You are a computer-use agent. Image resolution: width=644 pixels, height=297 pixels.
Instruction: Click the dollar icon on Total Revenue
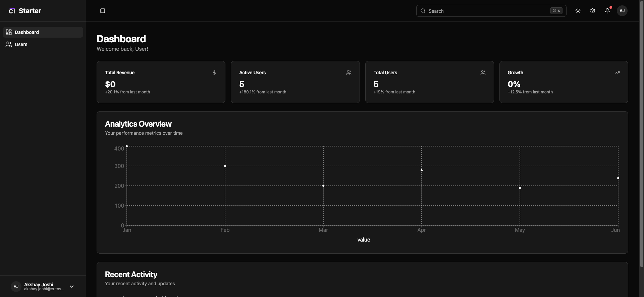point(214,73)
